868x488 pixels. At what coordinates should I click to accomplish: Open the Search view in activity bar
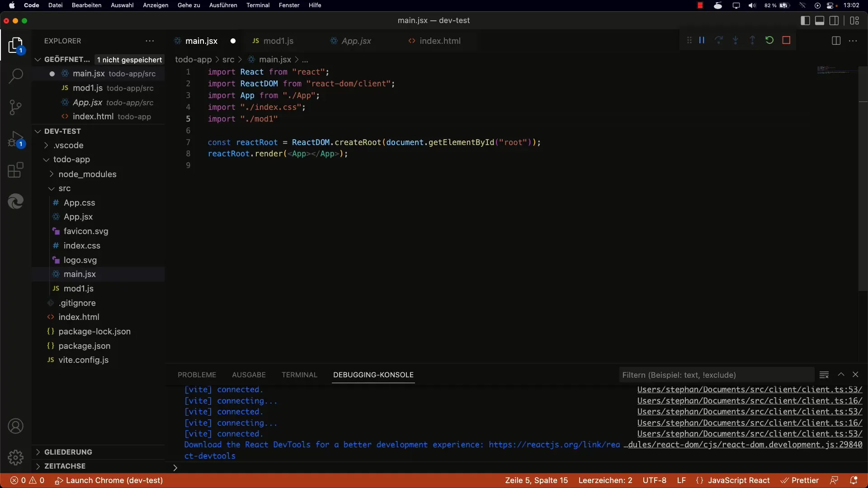[16, 76]
